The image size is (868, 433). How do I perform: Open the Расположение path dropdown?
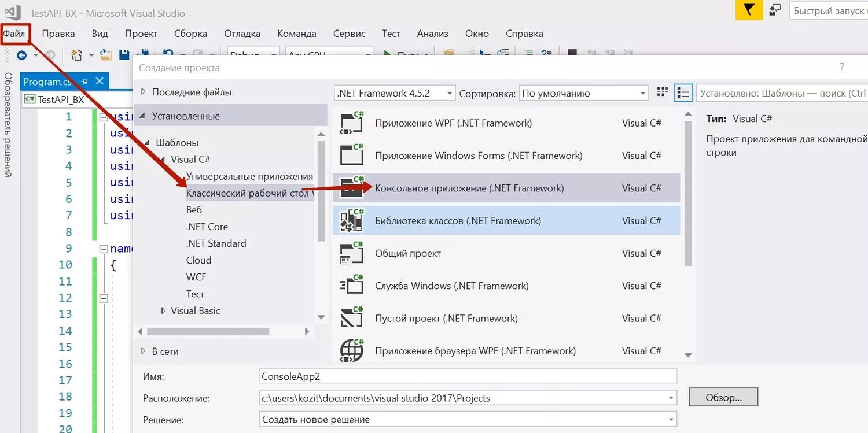pyautogui.click(x=671, y=398)
